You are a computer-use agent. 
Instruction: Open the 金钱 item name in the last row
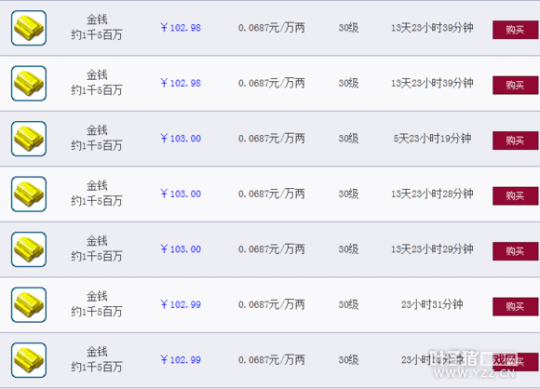click(97, 352)
